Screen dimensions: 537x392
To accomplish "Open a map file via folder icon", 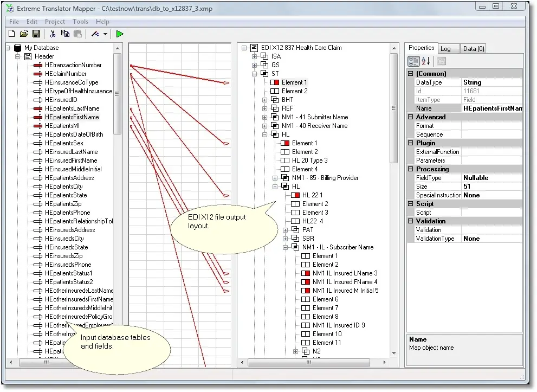I will (24, 34).
